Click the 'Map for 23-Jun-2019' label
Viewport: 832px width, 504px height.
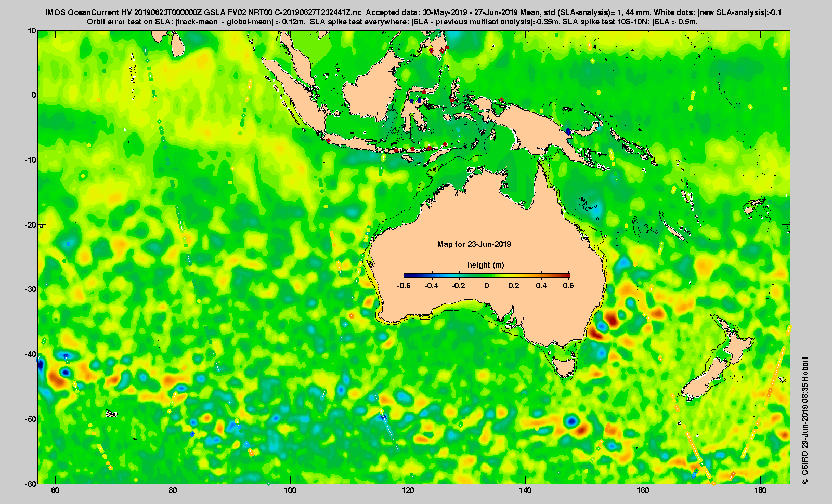coord(474,244)
